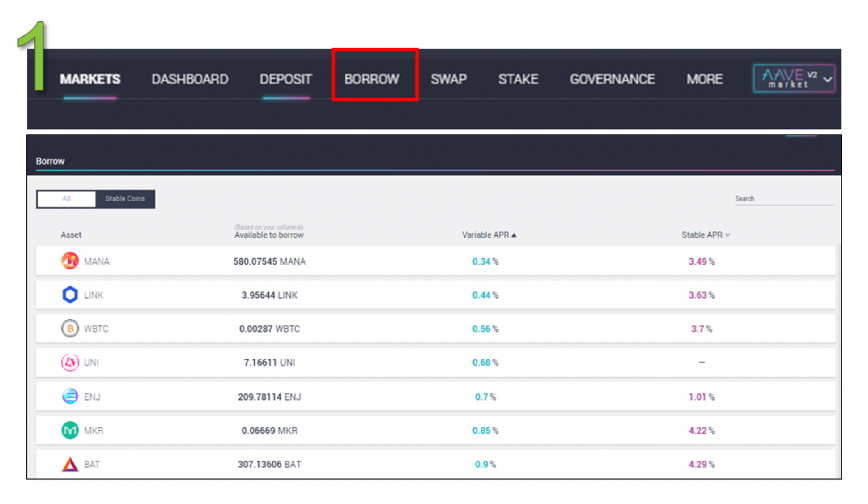Select the BAT token icon

click(69, 464)
